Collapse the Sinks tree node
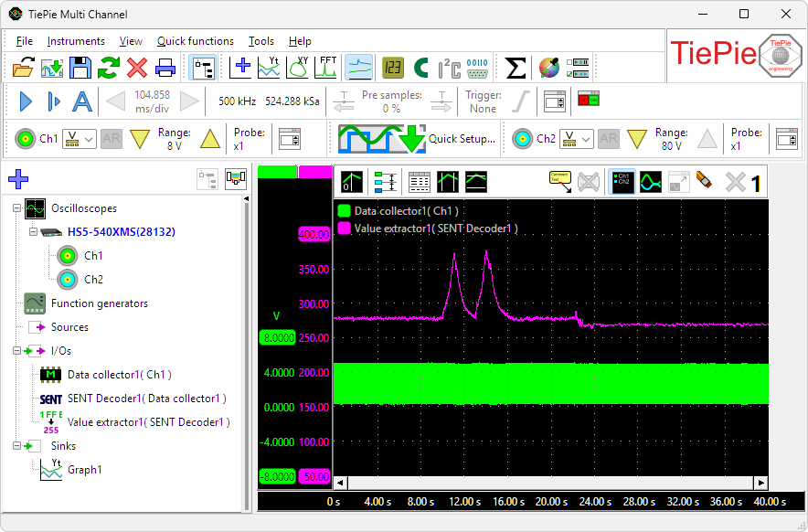 tap(16, 445)
